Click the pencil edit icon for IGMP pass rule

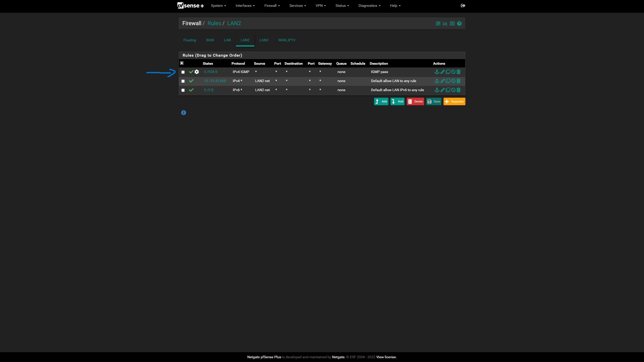(442, 72)
